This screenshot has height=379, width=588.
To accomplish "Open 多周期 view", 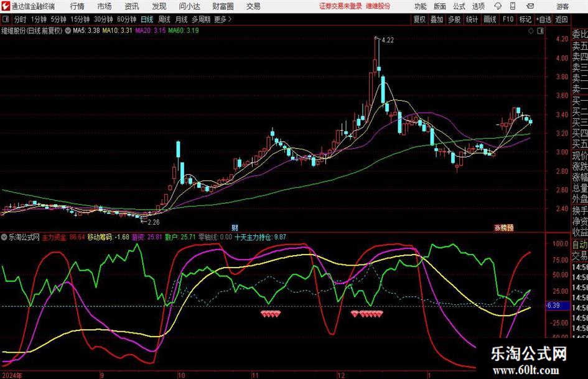I will coord(201,19).
